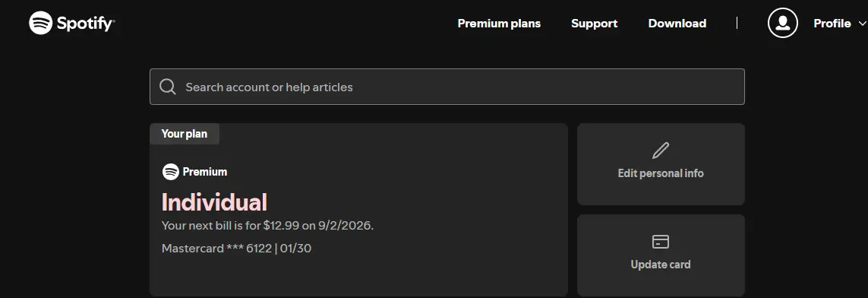Screen dimensions: 868x298
Task: Click the pencil edit icon
Action: (661, 150)
